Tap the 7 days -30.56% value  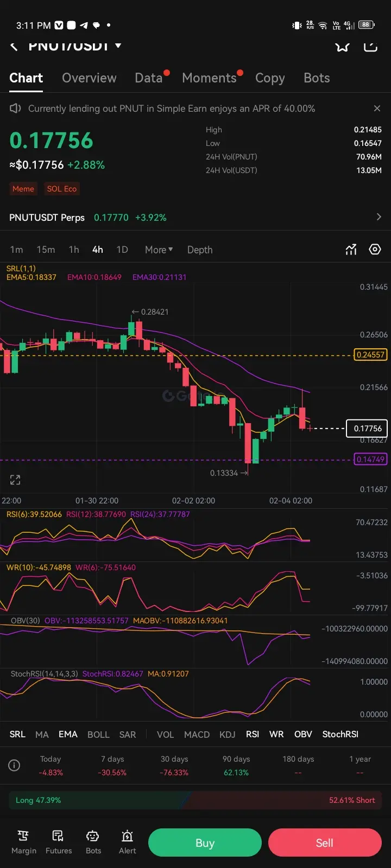pos(112,773)
